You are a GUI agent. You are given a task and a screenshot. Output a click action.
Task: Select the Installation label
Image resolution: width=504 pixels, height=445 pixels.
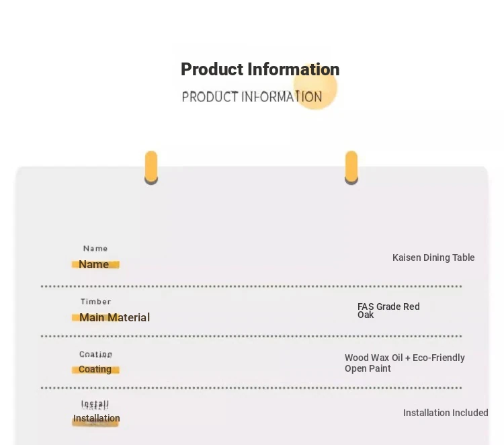[96, 419]
